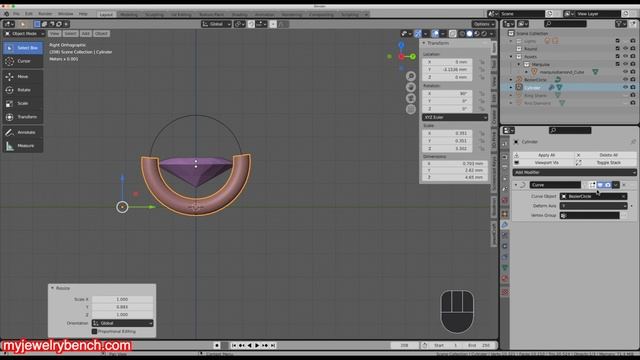This screenshot has height=360, width=640.
Task: Collapse the Resize operator panel
Action: coord(52,288)
